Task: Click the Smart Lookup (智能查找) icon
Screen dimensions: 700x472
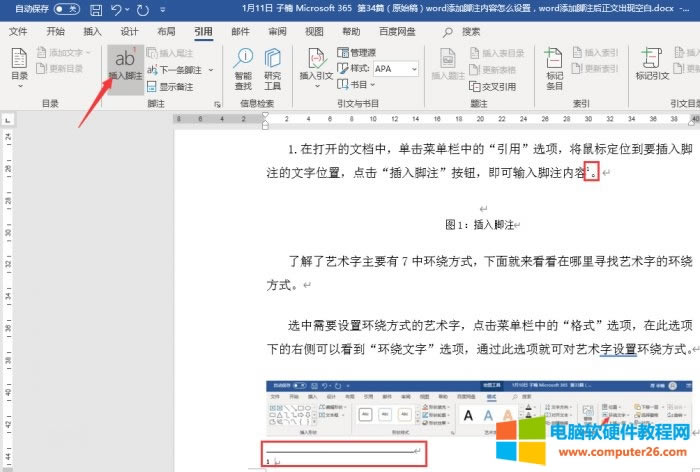Action: [243, 66]
